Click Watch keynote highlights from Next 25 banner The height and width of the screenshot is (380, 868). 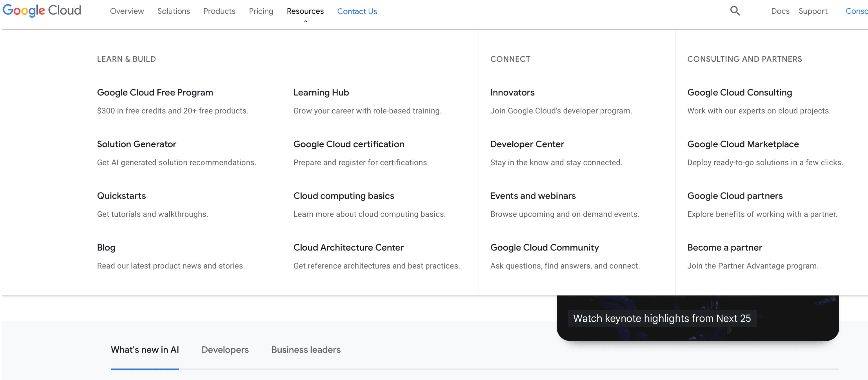tap(662, 318)
